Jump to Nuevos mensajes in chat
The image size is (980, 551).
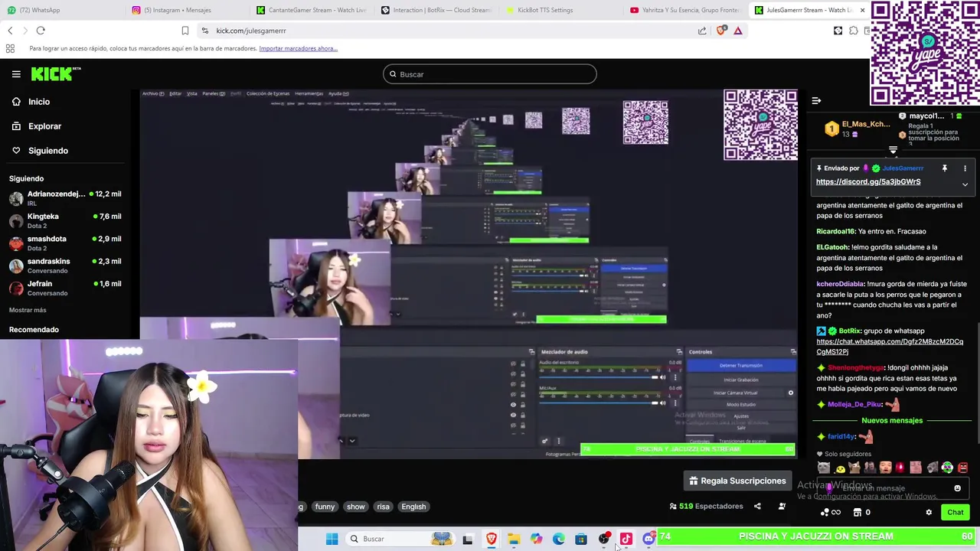(x=892, y=421)
